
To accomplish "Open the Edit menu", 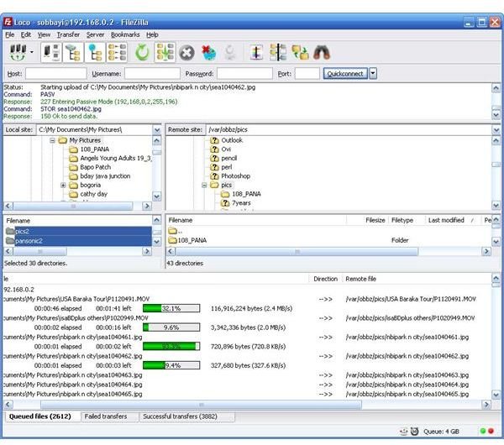I will point(26,34).
